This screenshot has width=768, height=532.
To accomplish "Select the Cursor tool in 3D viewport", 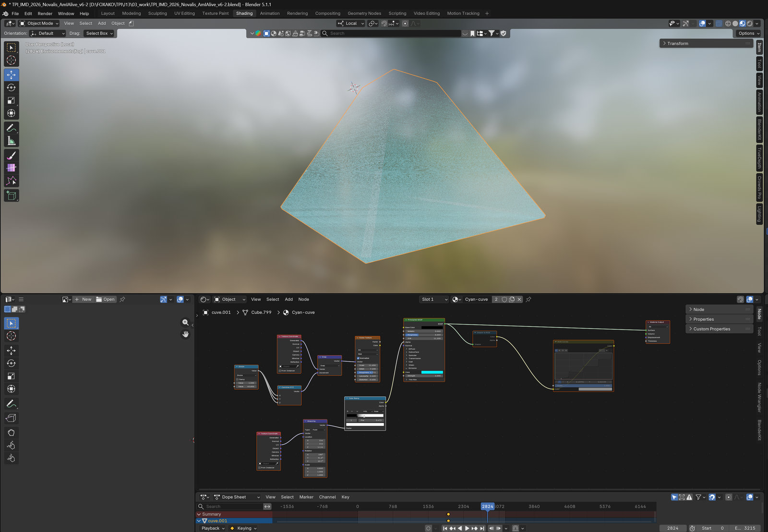I will pos(12,60).
